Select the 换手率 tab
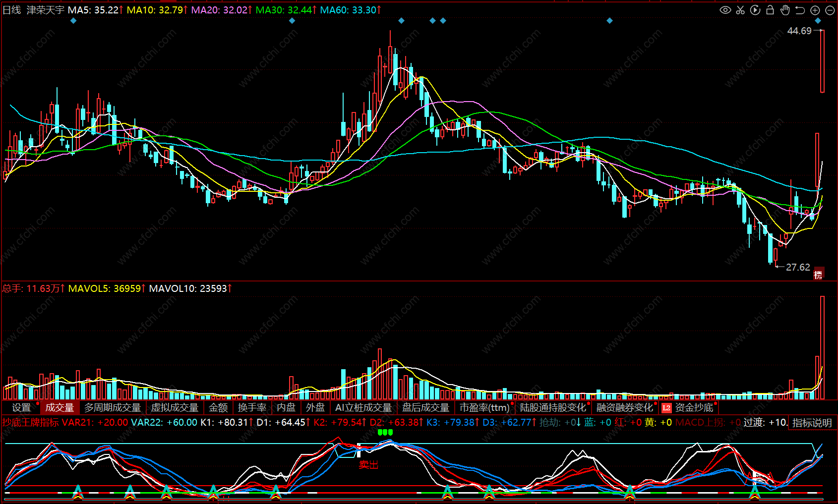The width and height of the screenshot is (838, 504). tap(252, 407)
